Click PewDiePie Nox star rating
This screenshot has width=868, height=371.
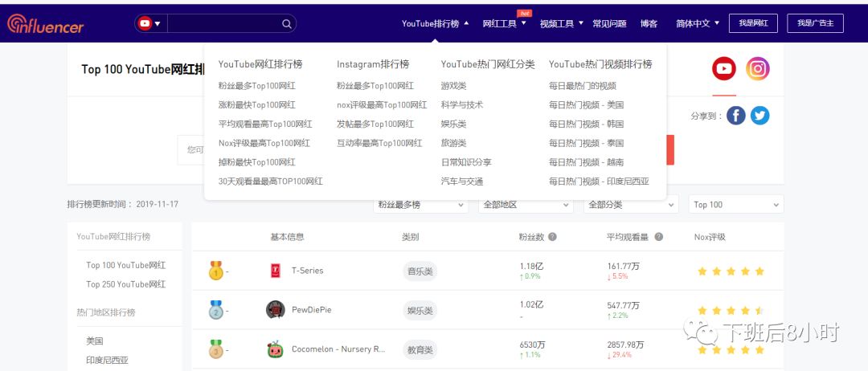coord(731,310)
